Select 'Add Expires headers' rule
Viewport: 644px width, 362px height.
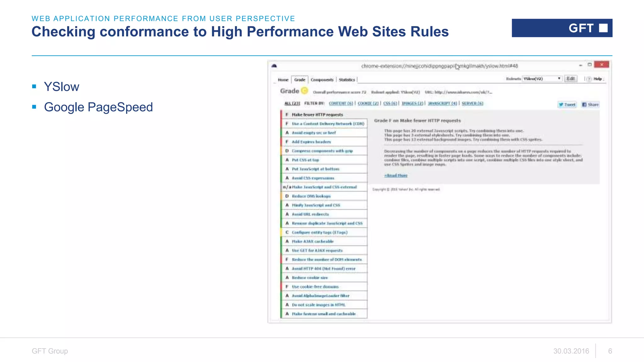[x=324, y=142]
